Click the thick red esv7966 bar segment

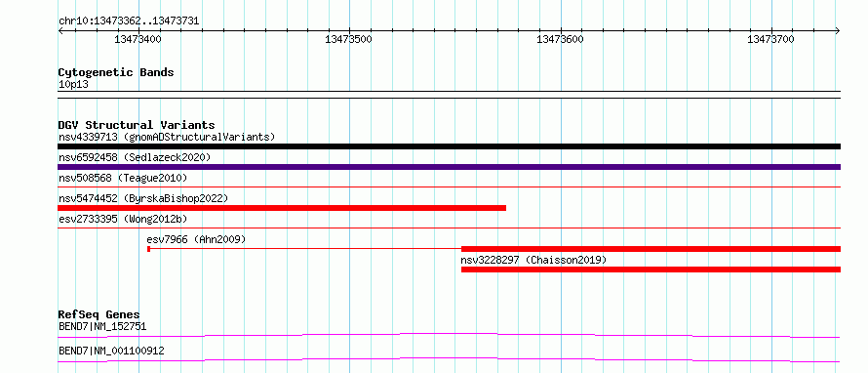point(651,249)
